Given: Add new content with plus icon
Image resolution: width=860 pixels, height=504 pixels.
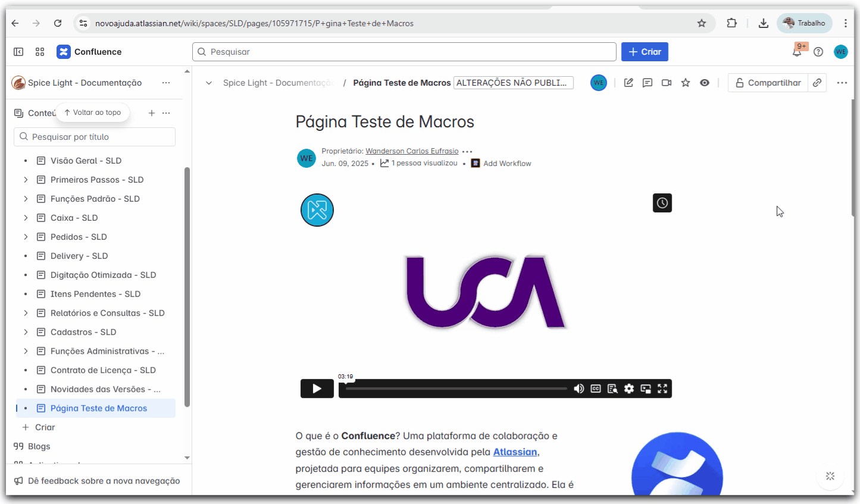Looking at the screenshot, I should (152, 113).
